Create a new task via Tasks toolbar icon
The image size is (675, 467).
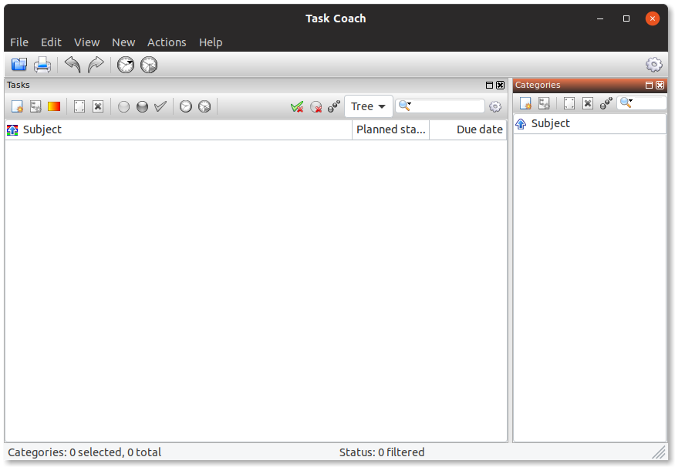click(x=17, y=106)
